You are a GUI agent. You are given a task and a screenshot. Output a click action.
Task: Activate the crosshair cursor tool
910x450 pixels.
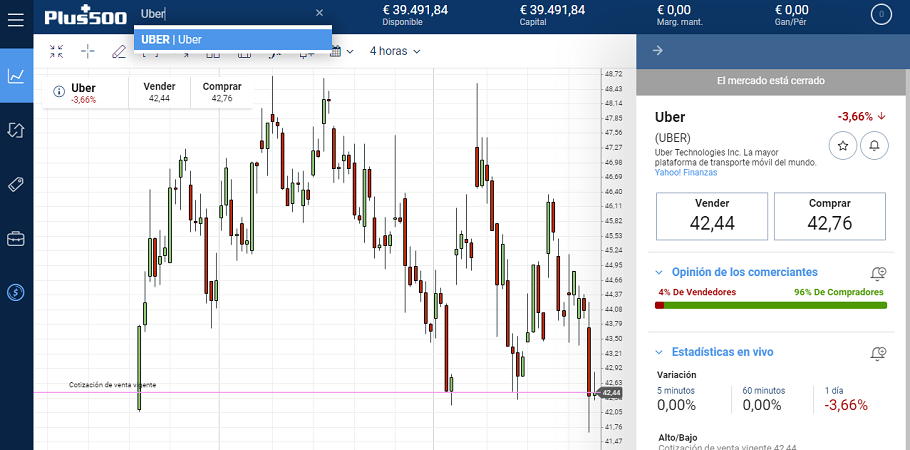(88, 51)
